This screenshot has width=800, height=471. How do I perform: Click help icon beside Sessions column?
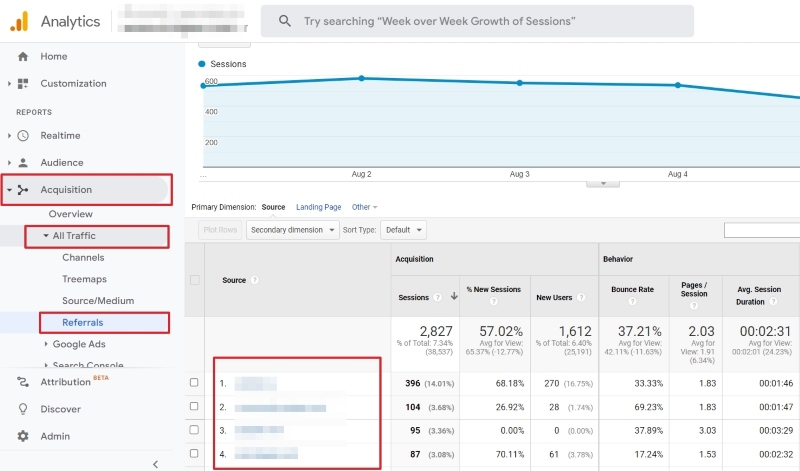437,297
